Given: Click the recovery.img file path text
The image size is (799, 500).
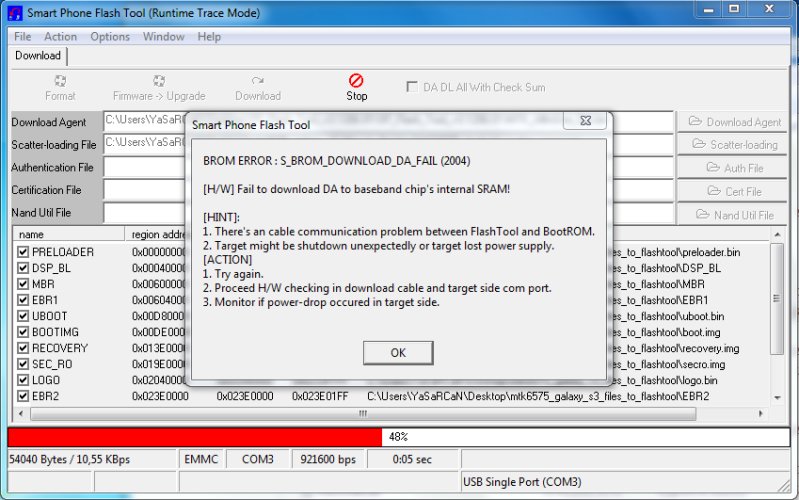Looking at the screenshot, I should point(675,349).
